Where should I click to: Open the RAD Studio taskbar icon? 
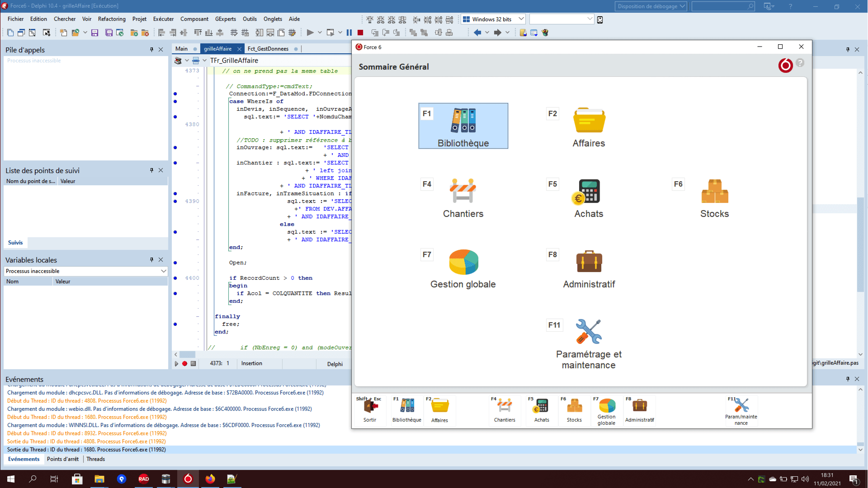click(144, 479)
